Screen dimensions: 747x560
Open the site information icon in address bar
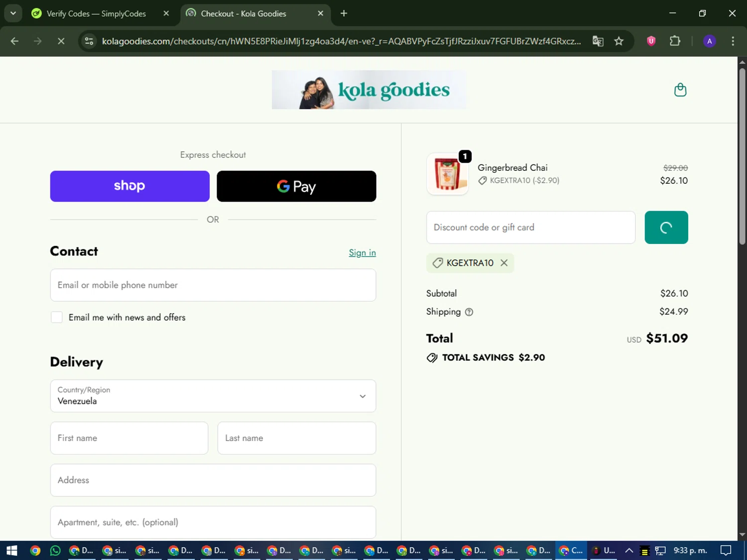(89, 41)
